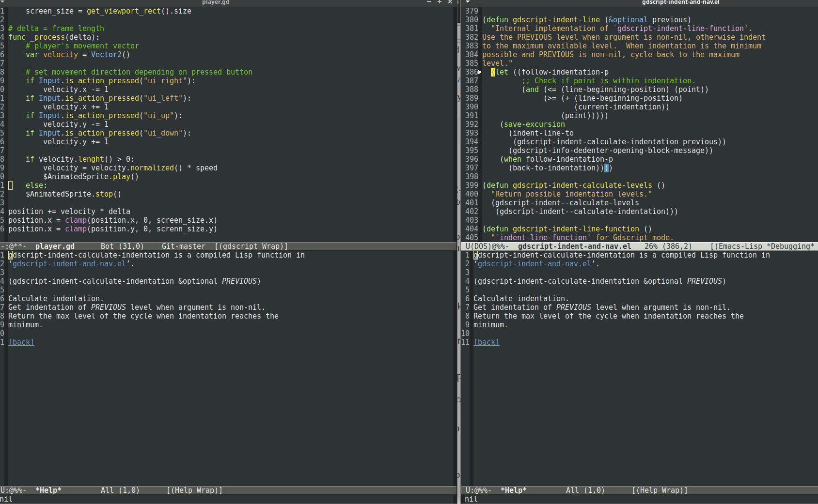818x504 pixels.
Task: Click the fringe arrow marker beside line 386
Action: pos(479,72)
